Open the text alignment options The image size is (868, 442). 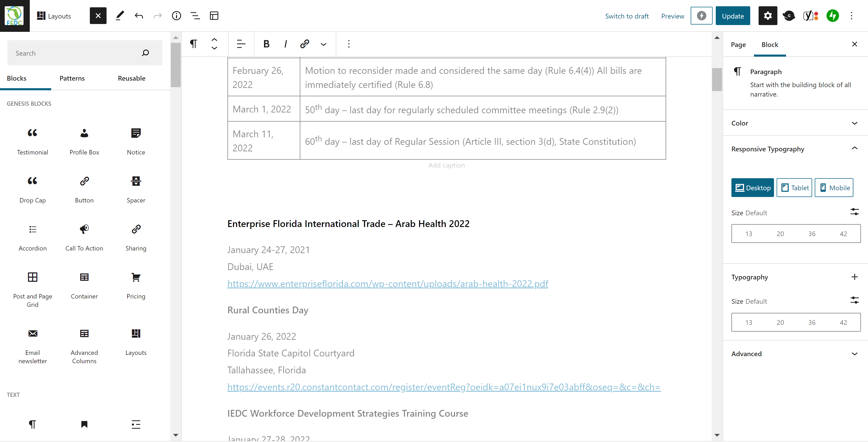tap(241, 44)
